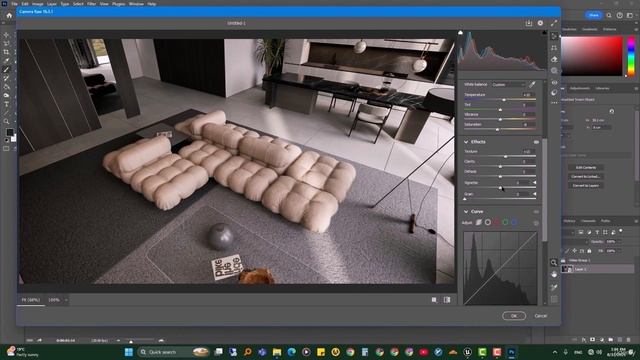Click OK in Camera Raw dialog
Image resolution: width=640 pixels, height=360 pixels.
[514, 316]
